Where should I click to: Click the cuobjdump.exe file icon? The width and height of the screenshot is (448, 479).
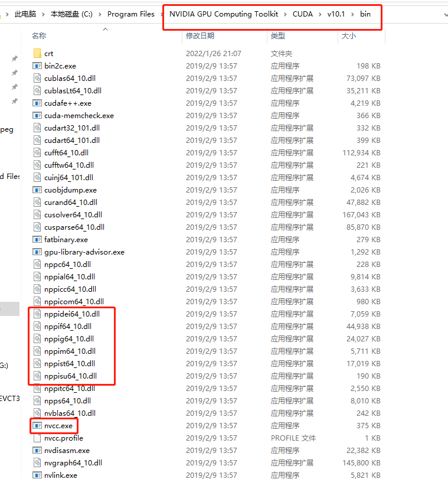point(37,190)
